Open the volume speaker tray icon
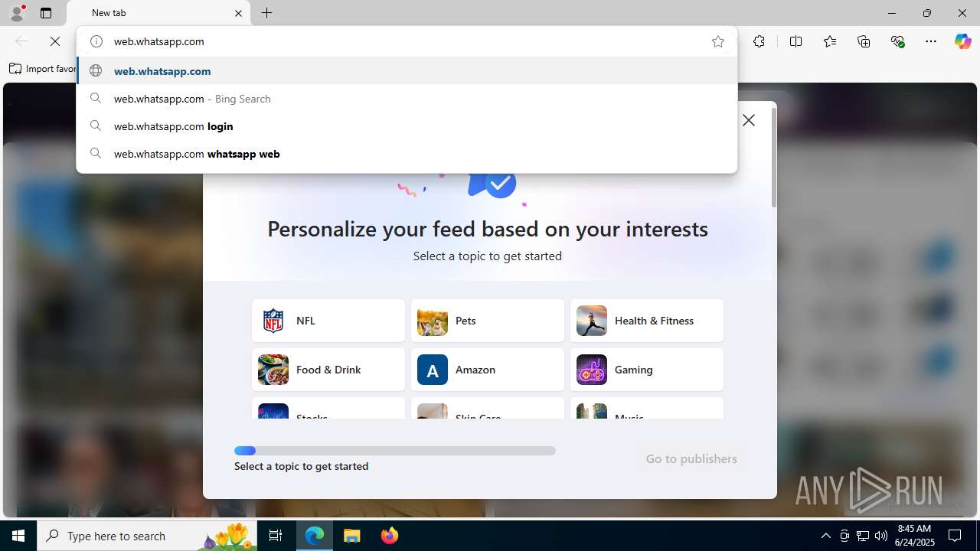 [881, 536]
